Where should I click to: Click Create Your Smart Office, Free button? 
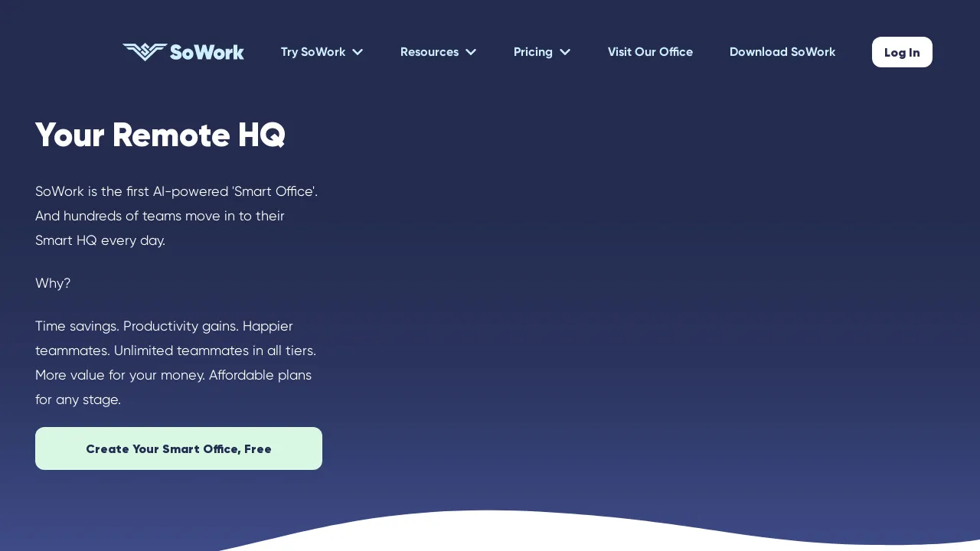[178, 448]
